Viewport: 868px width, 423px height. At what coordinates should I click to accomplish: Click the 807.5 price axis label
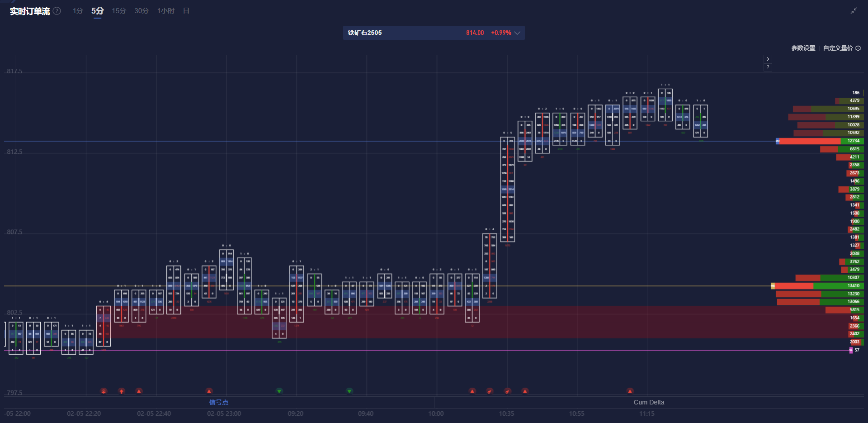tap(14, 232)
